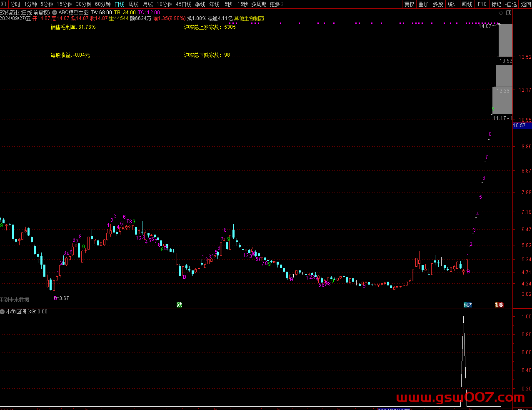
Task: Open the 多周期 multi-period view
Action: pyautogui.click(x=259, y=4)
